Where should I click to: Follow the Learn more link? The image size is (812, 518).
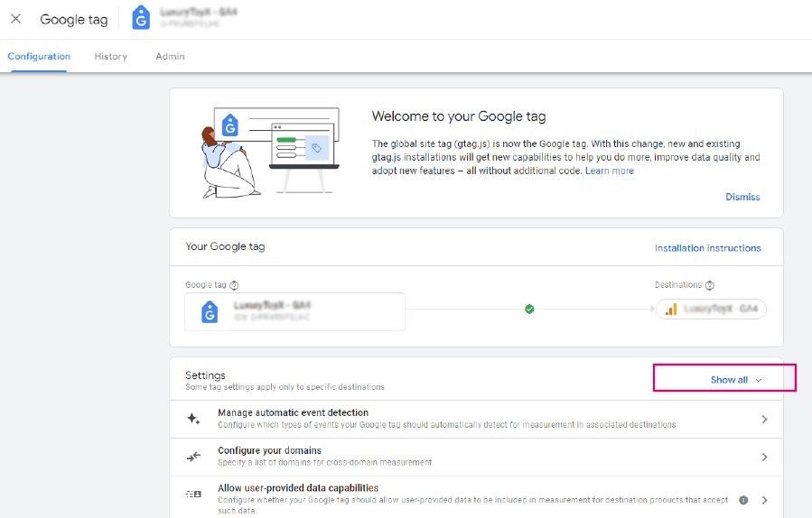610,171
